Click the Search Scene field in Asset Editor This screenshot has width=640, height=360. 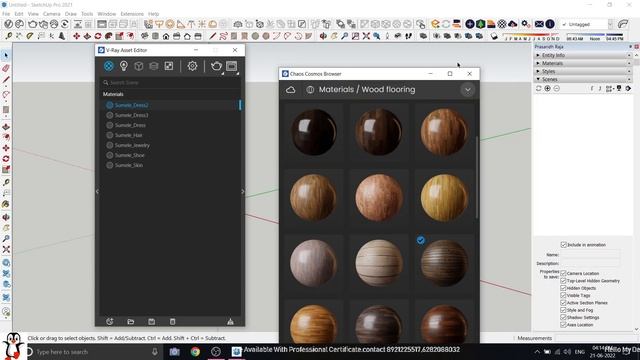[x=171, y=82]
